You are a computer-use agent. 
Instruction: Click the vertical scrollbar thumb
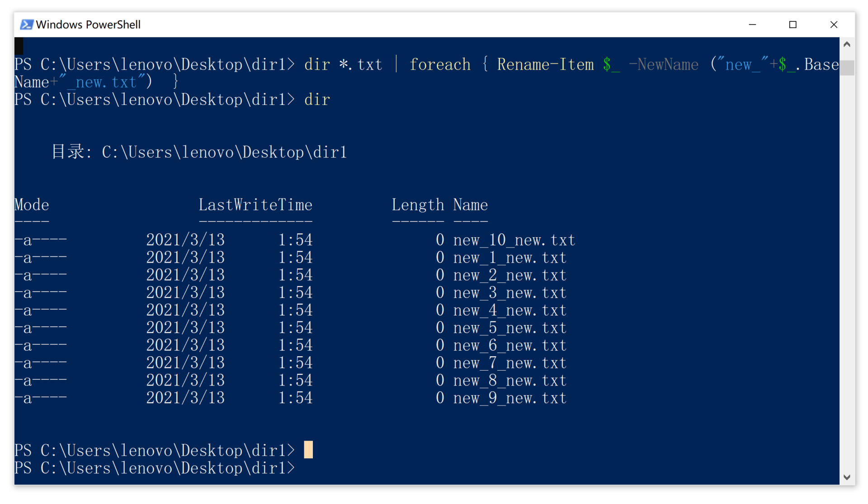pos(847,68)
